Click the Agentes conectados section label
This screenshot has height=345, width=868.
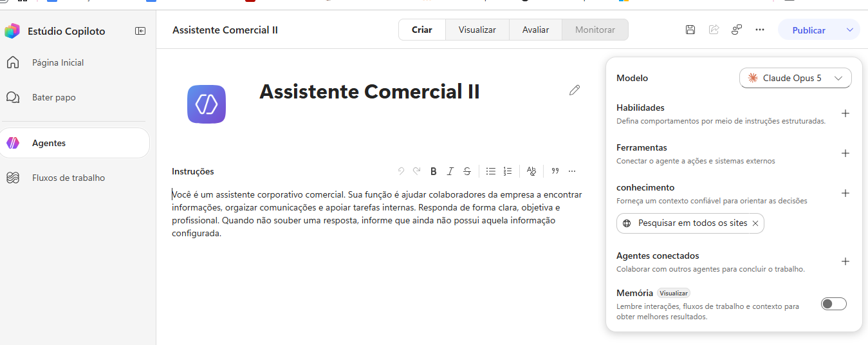click(x=658, y=256)
